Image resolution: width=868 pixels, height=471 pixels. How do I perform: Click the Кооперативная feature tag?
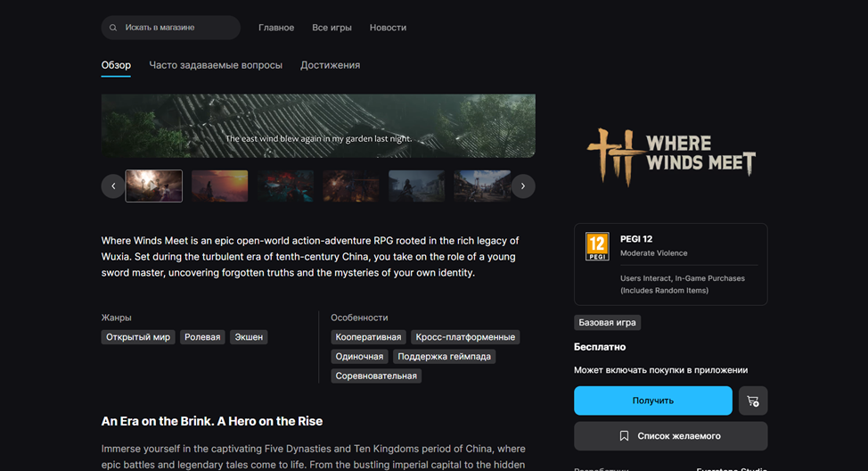[369, 337]
